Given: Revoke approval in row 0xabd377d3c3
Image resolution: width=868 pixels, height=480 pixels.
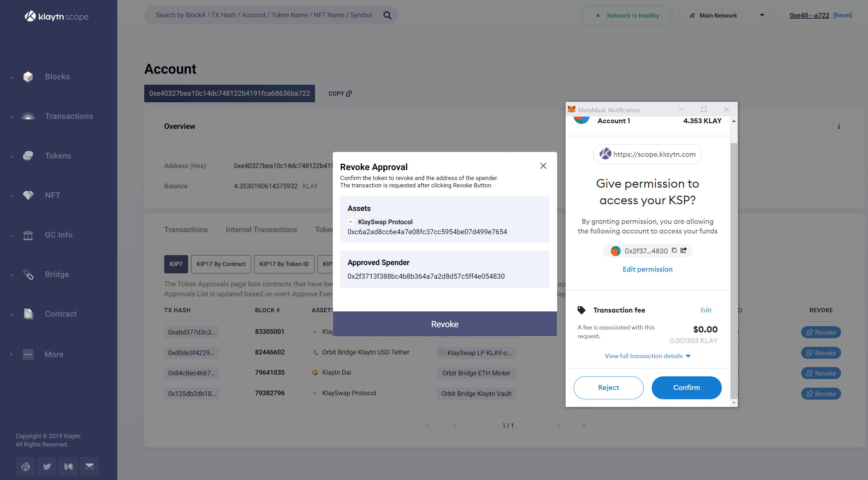Looking at the screenshot, I should 821,333.
